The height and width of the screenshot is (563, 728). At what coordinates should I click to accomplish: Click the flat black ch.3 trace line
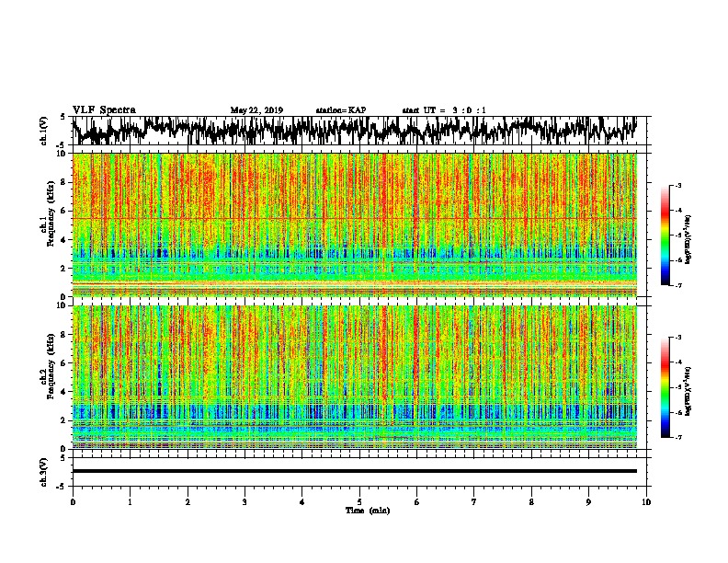point(355,471)
